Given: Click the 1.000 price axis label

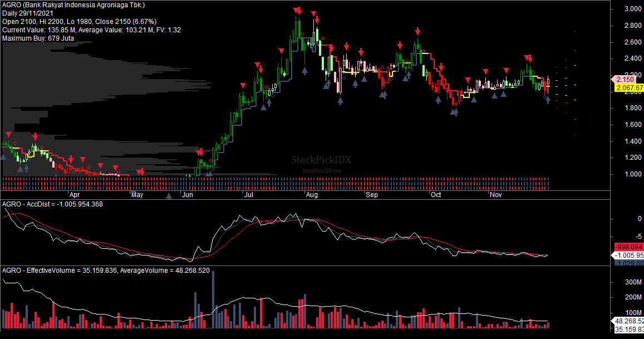Looking at the screenshot, I should coord(633,174).
